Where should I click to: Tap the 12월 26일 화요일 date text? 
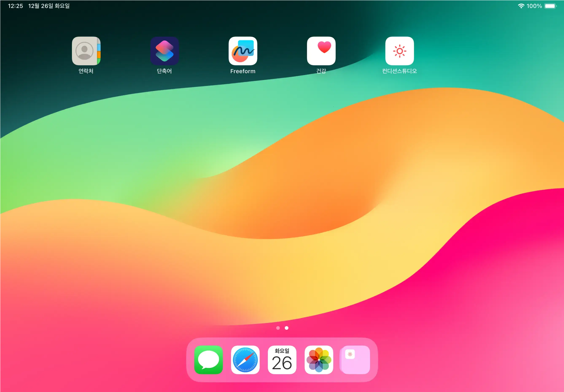tap(49, 6)
